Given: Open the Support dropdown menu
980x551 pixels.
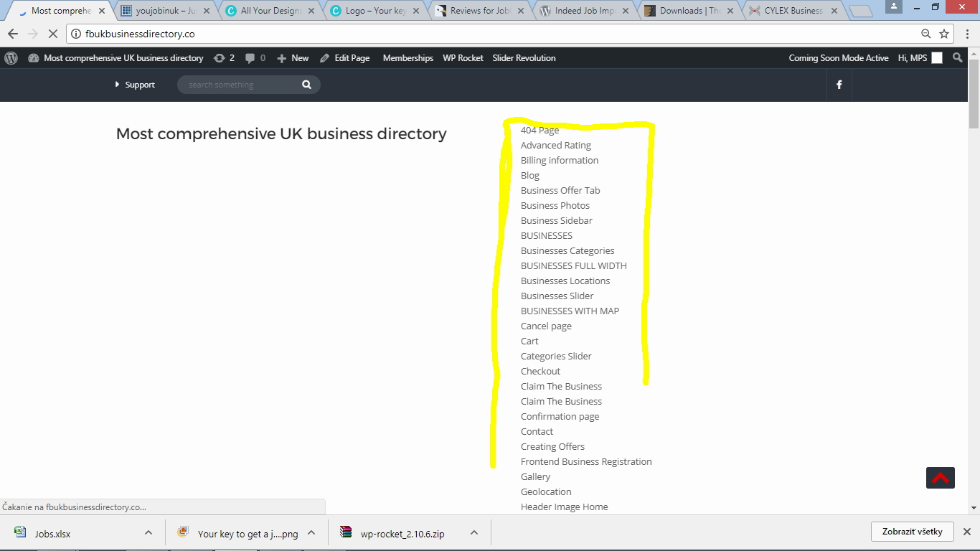Looking at the screenshot, I should [135, 85].
